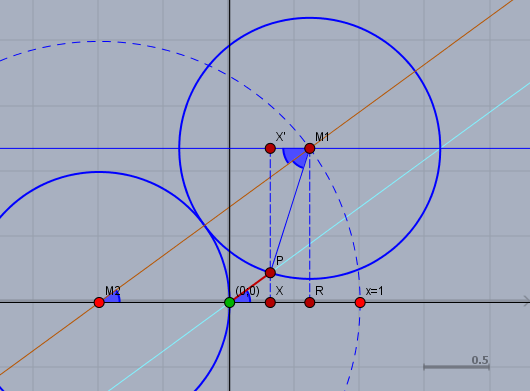The image size is (530, 391).
Task: Select the dashed vertical line from M1 to R
Action: pyautogui.click(x=310, y=225)
